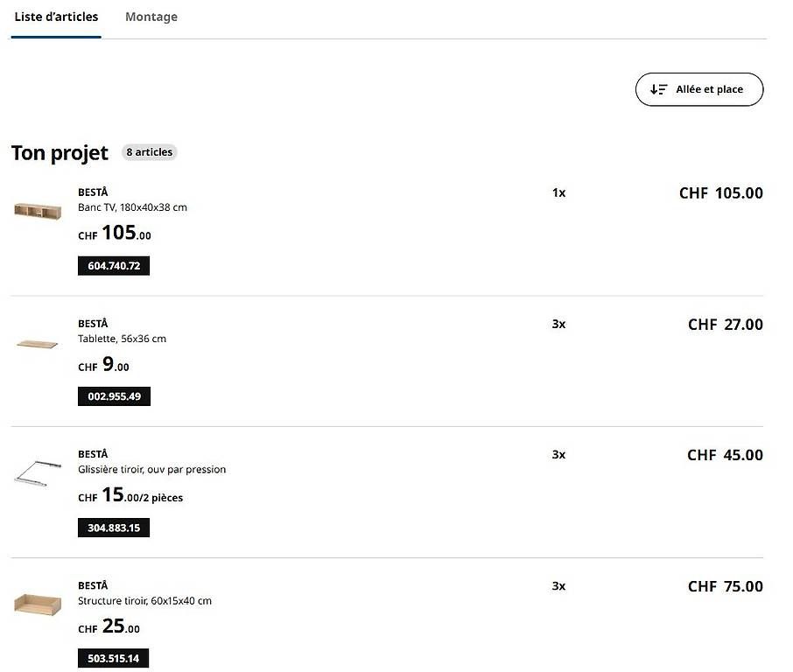Click the 3x quantity for Structure tiroir
Viewport: 793px width, 672px height.
558,586
